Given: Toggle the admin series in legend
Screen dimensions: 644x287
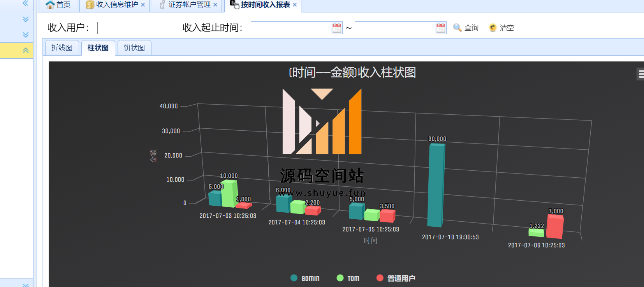Looking at the screenshot, I should point(305,278).
